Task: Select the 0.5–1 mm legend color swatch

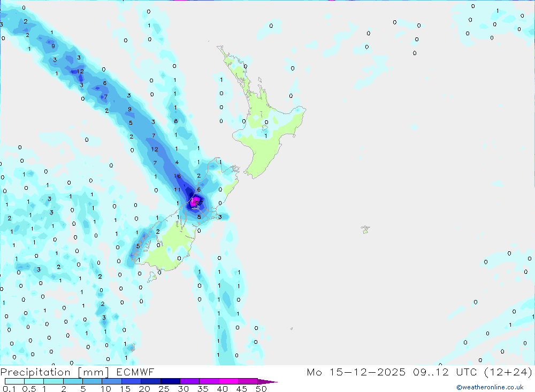Action: [x=34, y=381]
